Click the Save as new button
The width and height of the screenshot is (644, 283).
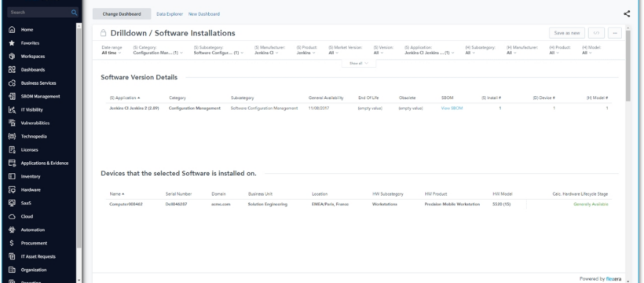[x=567, y=33]
